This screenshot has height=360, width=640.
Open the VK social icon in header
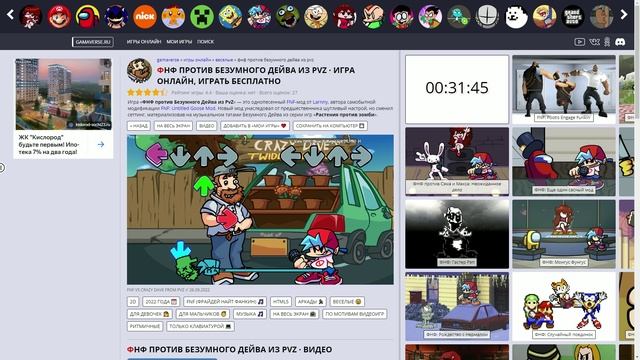pyautogui.click(x=594, y=42)
